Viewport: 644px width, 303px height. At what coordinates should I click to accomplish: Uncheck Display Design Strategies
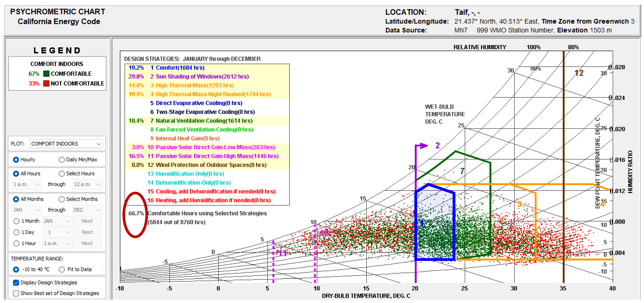click(16, 283)
